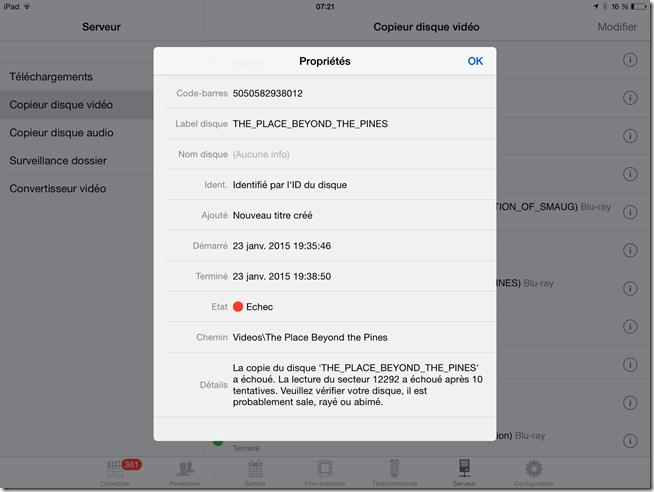Open the Collection tab with the 361 badge
The width and height of the screenshot is (654, 492).
pos(115,473)
